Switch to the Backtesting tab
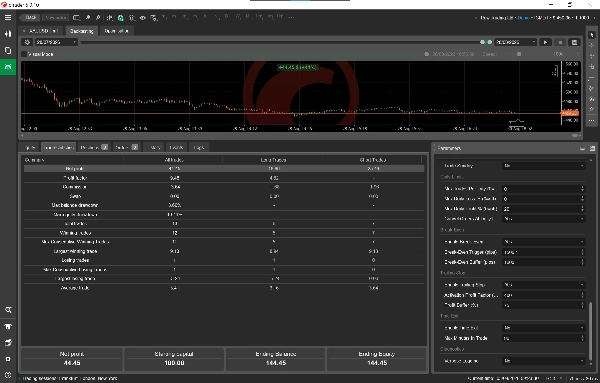600x383 pixels. (x=82, y=31)
